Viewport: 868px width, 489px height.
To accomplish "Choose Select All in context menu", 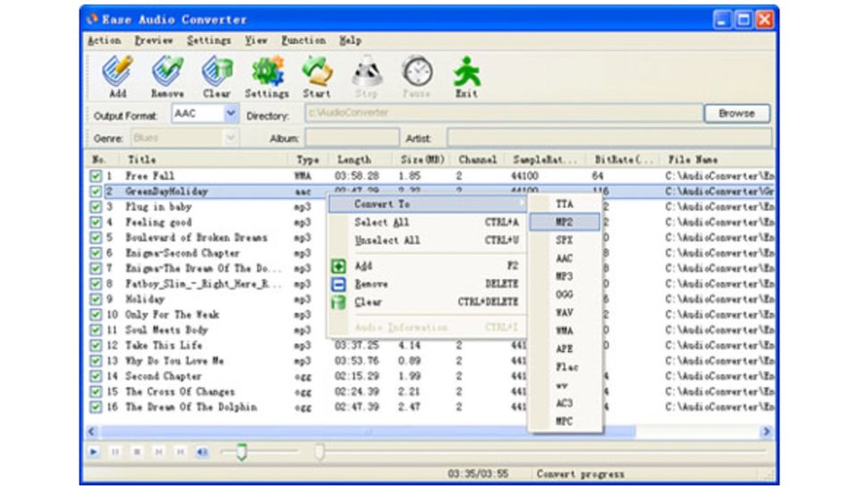I will click(x=428, y=222).
